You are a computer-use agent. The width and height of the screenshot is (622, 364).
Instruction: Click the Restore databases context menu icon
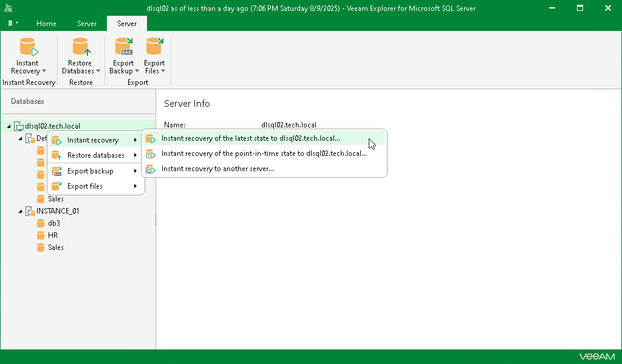click(x=56, y=155)
